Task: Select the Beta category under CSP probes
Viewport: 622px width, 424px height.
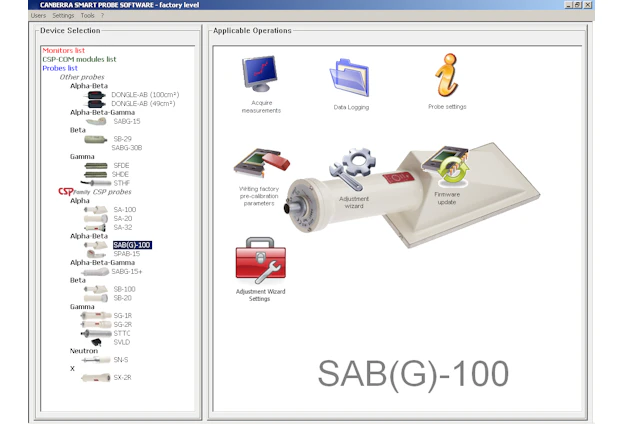Action: click(x=78, y=280)
